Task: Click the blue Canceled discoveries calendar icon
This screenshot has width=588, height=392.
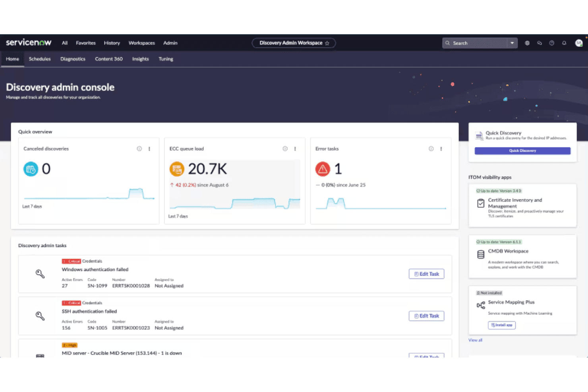Action: click(31, 169)
